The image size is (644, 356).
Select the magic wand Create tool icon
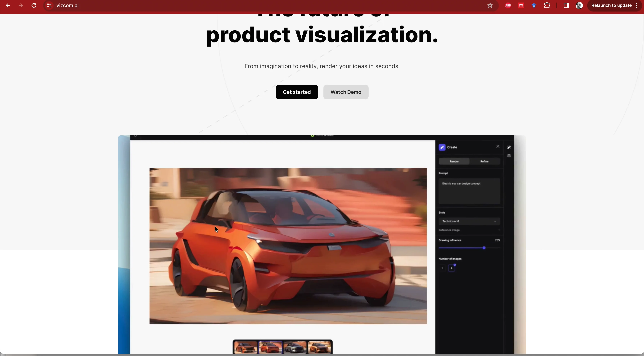point(509,147)
